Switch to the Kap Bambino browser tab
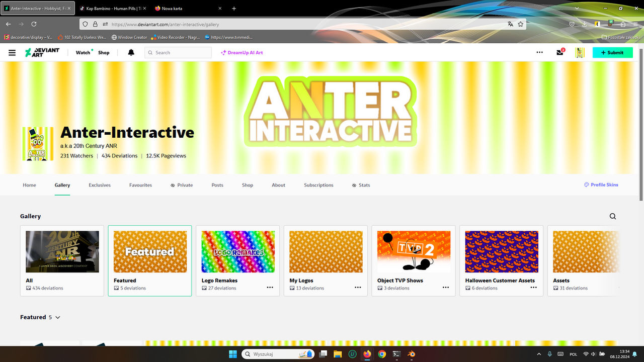The height and width of the screenshot is (362, 644). (x=112, y=8)
